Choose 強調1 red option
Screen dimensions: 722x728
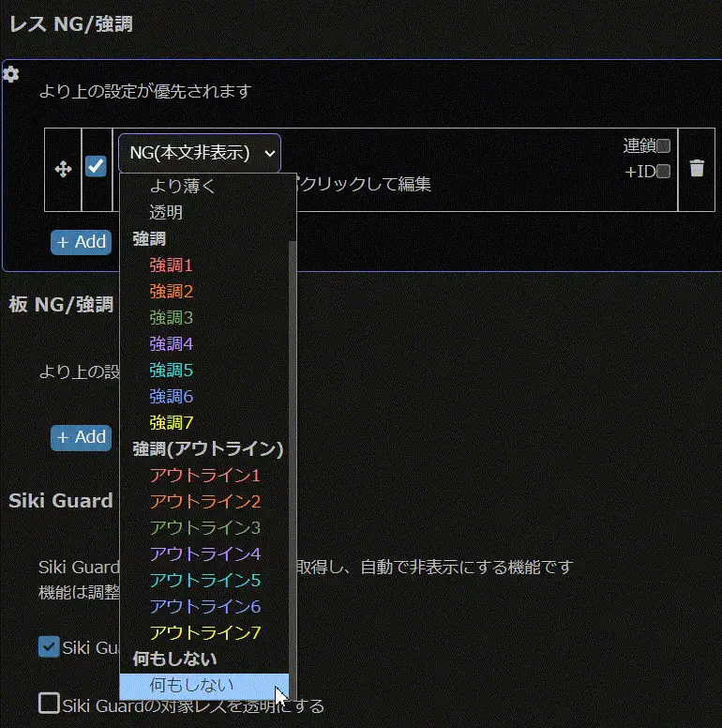point(204,265)
